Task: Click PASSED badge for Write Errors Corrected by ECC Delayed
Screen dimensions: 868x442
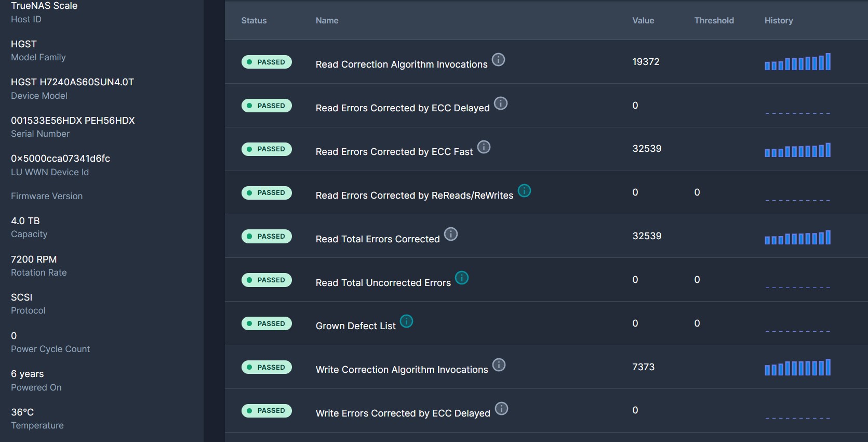Action: pyautogui.click(x=266, y=411)
